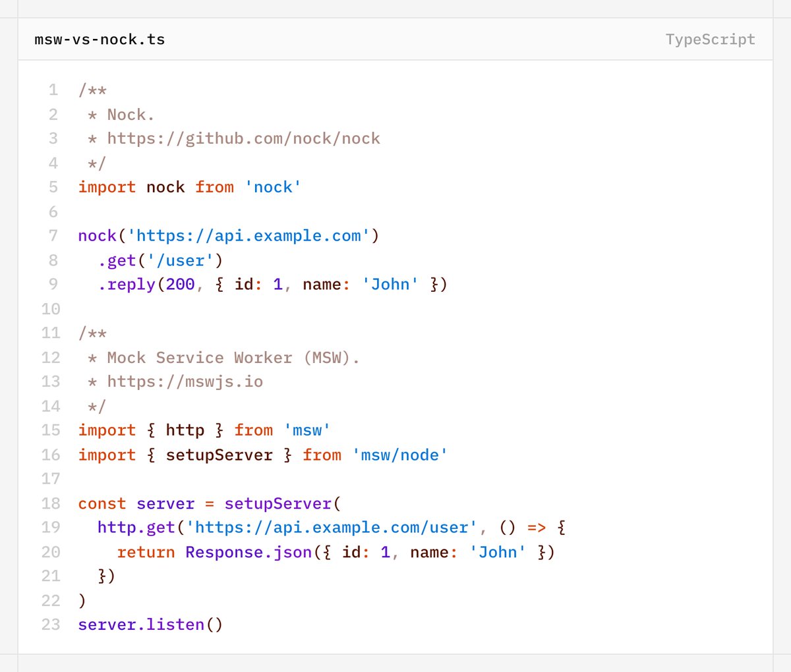Click the 'https://api.example.com/user' string on line 19
Screen dimensions: 791x672
tap(332, 528)
